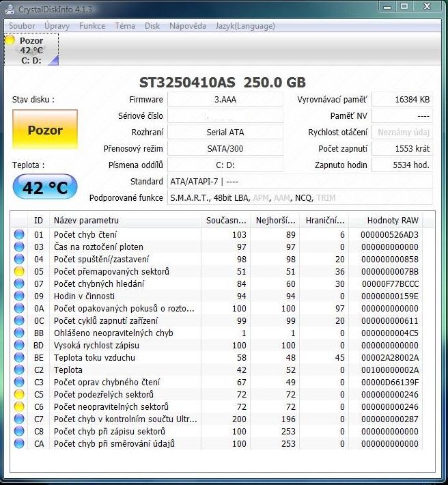Open the Disk menu

click(152, 26)
